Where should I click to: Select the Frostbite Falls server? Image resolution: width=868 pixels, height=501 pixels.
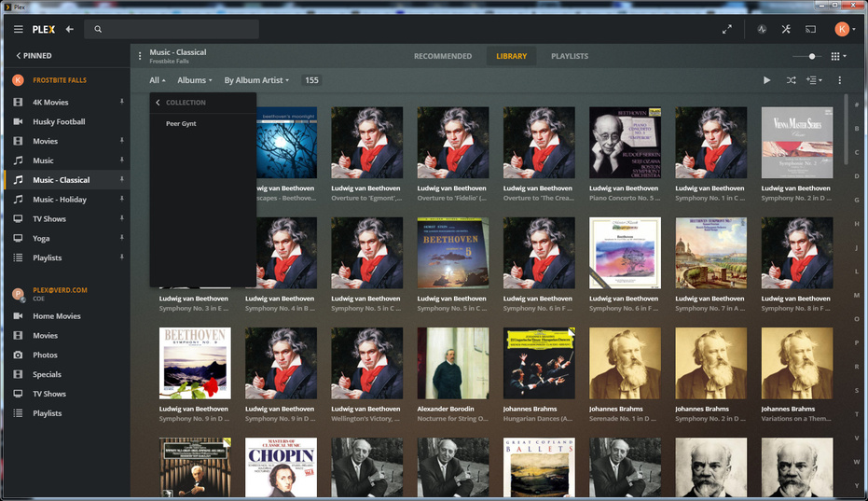coord(60,80)
